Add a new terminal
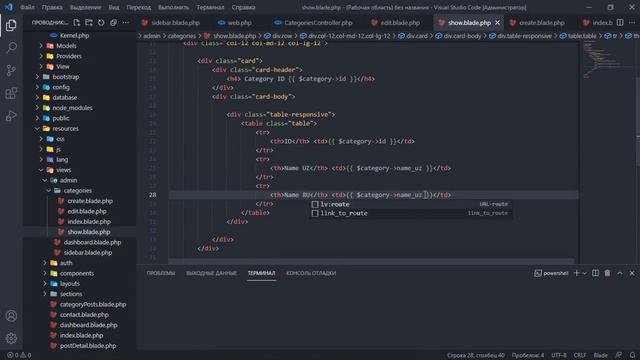 [576, 273]
